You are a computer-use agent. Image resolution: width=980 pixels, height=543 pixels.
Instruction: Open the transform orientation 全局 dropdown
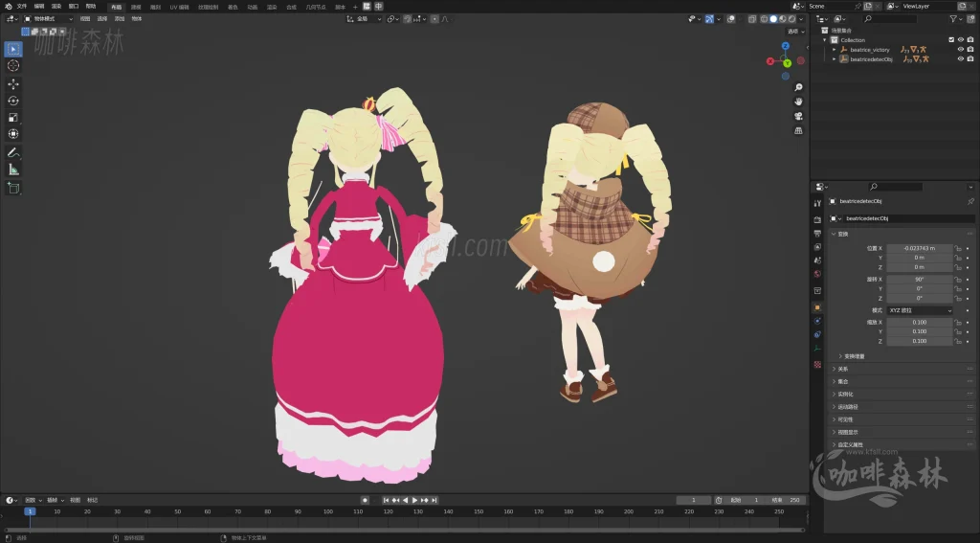tap(364, 19)
